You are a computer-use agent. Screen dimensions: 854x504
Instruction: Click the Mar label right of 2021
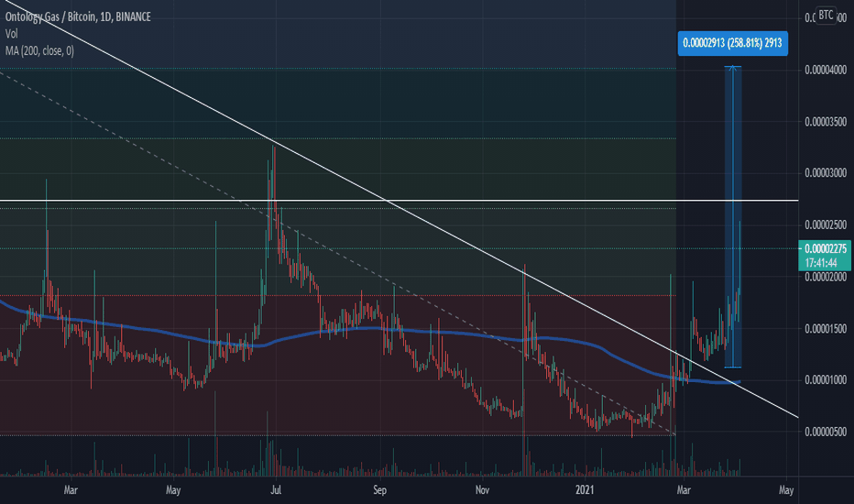click(684, 490)
